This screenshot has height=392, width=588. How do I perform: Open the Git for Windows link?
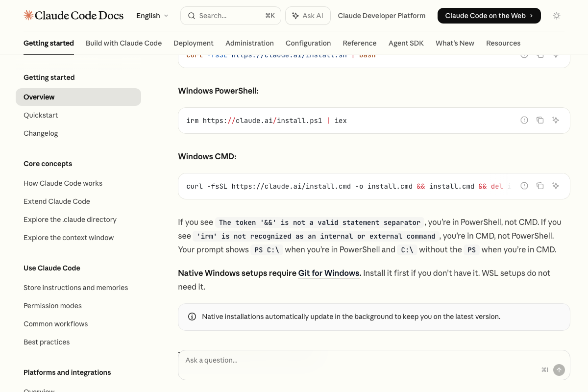click(x=328, y=273)
